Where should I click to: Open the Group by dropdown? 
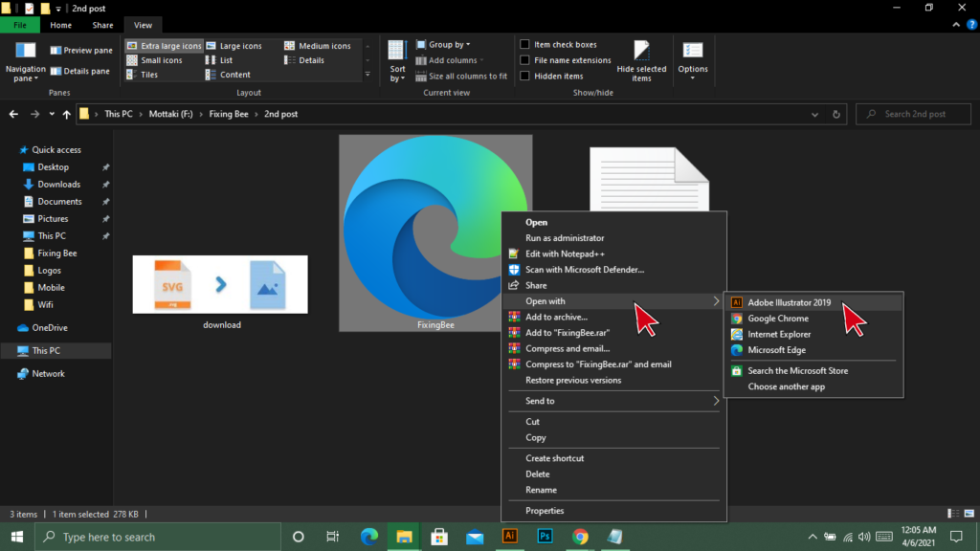(444, 44)
